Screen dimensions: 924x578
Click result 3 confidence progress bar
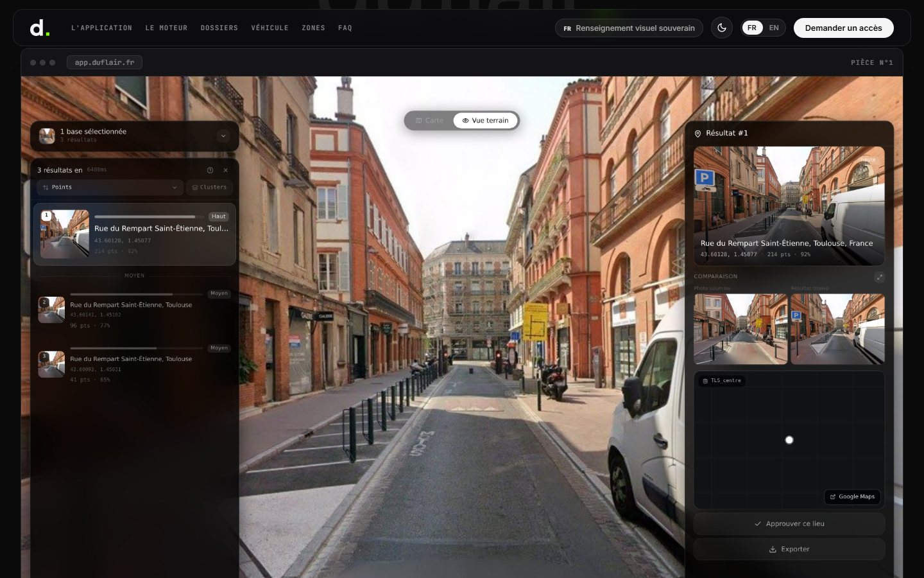[136, 348]
